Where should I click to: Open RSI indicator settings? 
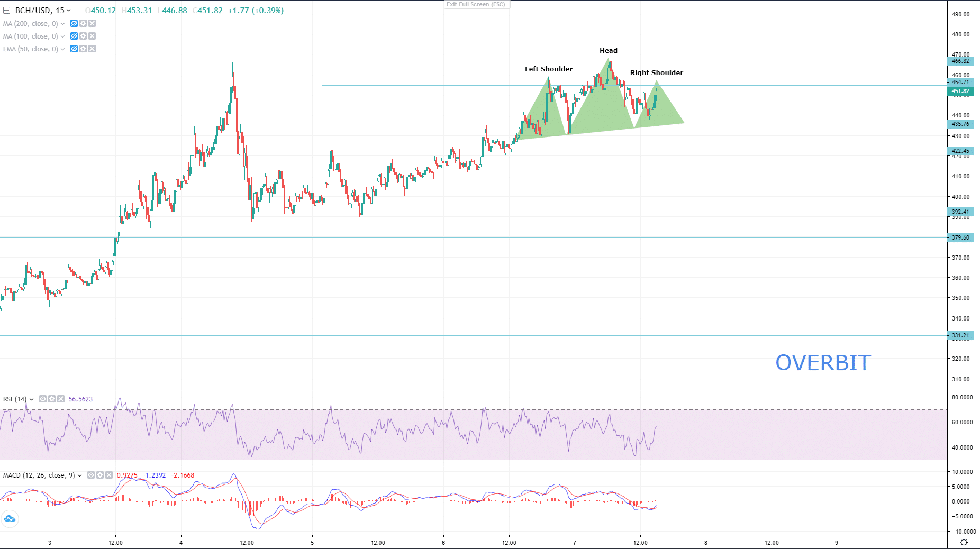(x=52, y=399)
